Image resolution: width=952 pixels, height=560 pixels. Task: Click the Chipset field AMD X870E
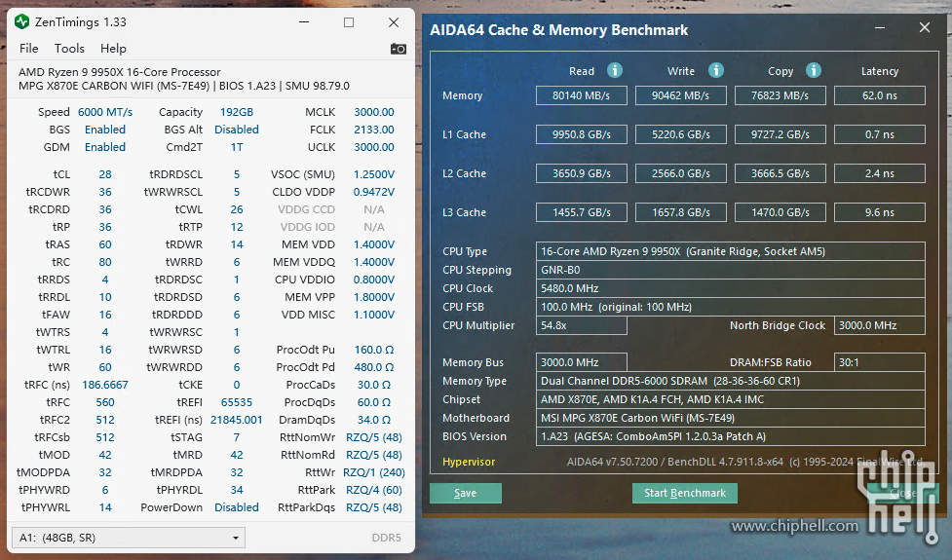click(731, 399)
